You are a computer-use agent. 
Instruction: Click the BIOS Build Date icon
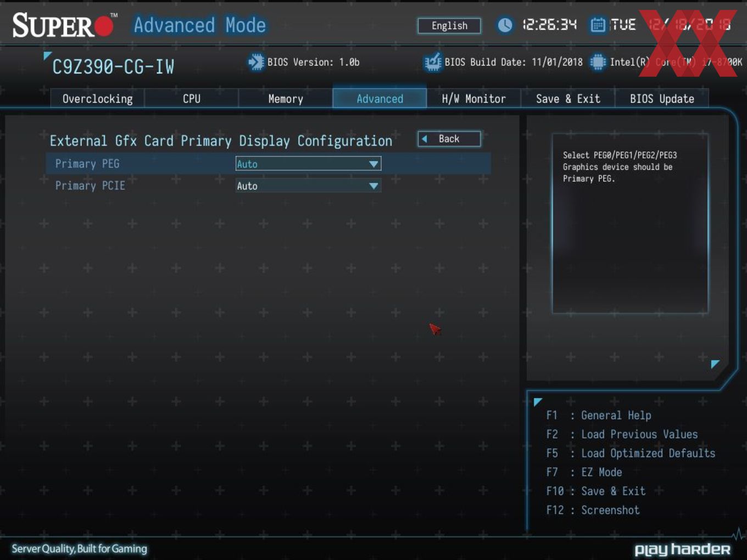pos(433,62)
